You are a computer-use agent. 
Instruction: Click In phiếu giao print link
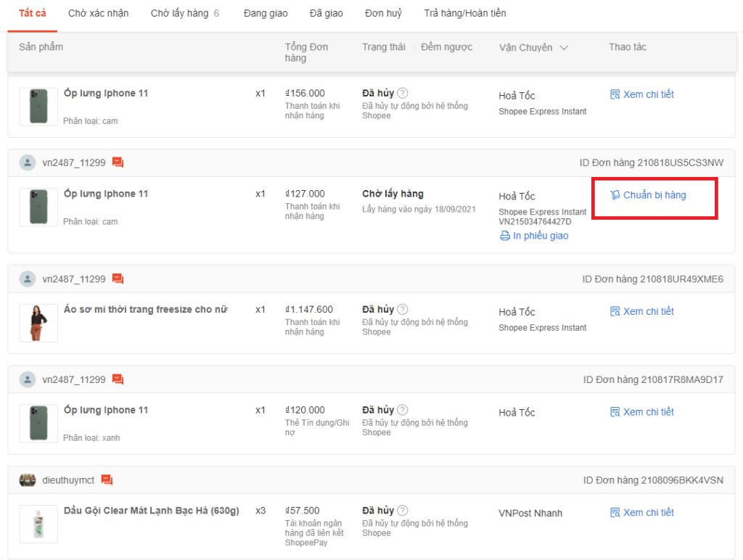[534, 236]
